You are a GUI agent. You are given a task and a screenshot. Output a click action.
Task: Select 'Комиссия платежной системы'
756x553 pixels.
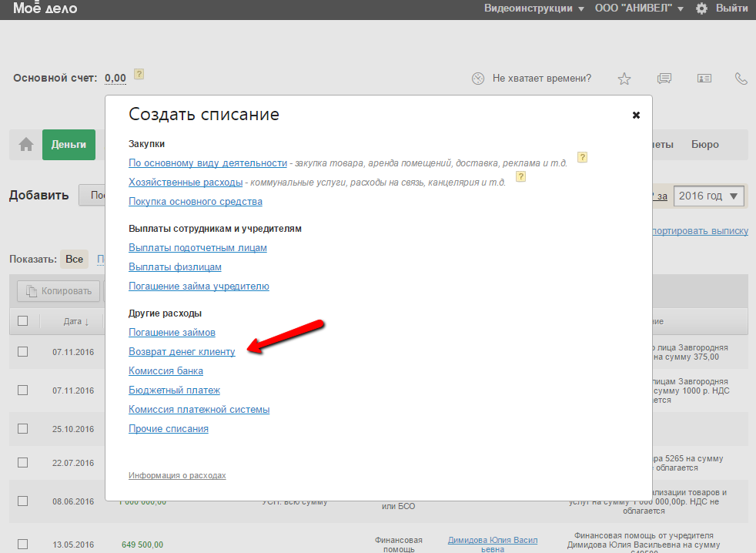[x=199, y=410]
